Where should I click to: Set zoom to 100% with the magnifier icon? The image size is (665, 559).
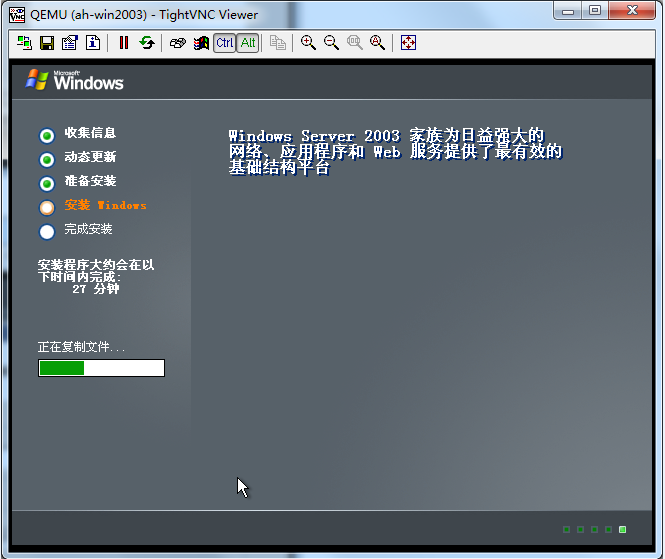point(354,43)
